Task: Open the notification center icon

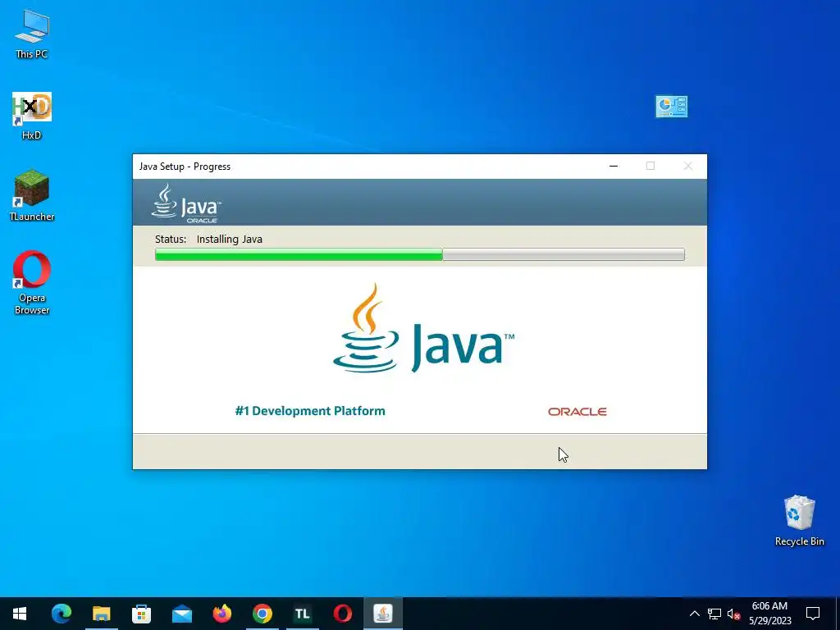Action: point(813,614)
